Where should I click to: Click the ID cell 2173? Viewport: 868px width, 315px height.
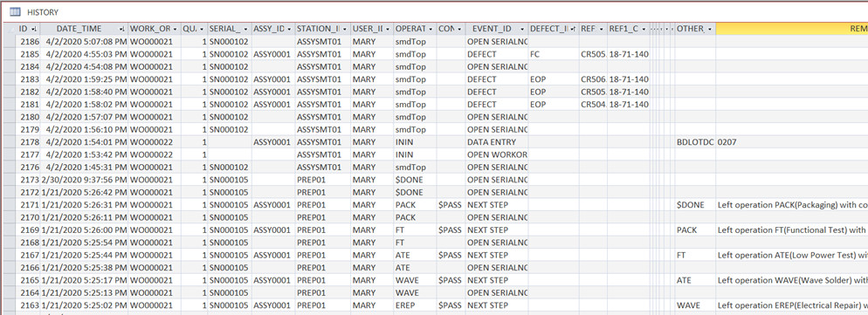pos(29,180)
